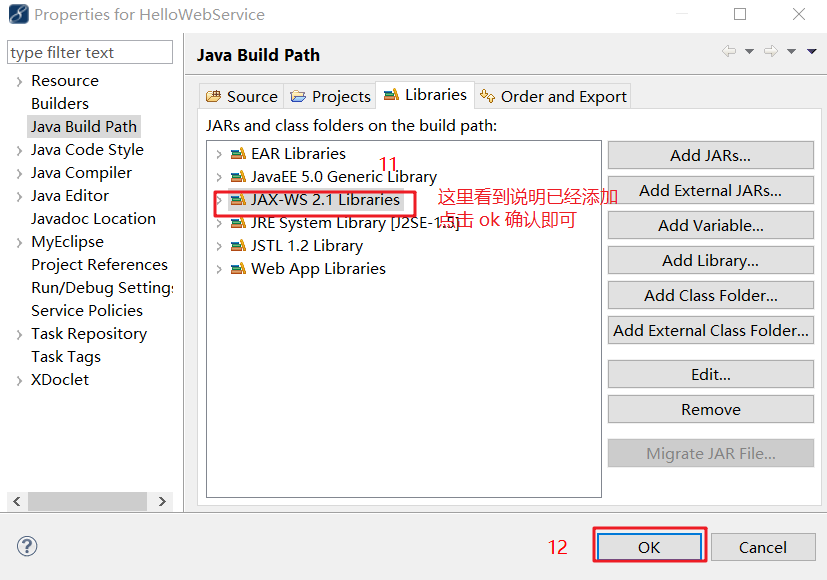Click the Add Library... button

710,260
